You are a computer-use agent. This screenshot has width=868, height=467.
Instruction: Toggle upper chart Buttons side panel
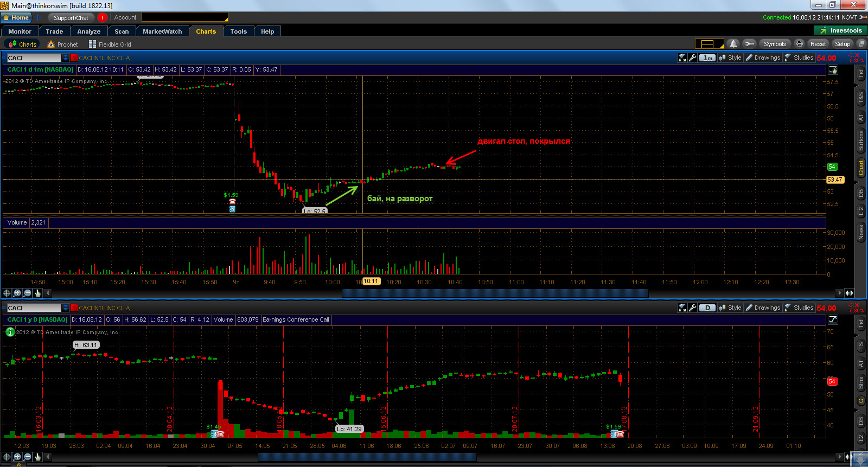coord(861,140)
